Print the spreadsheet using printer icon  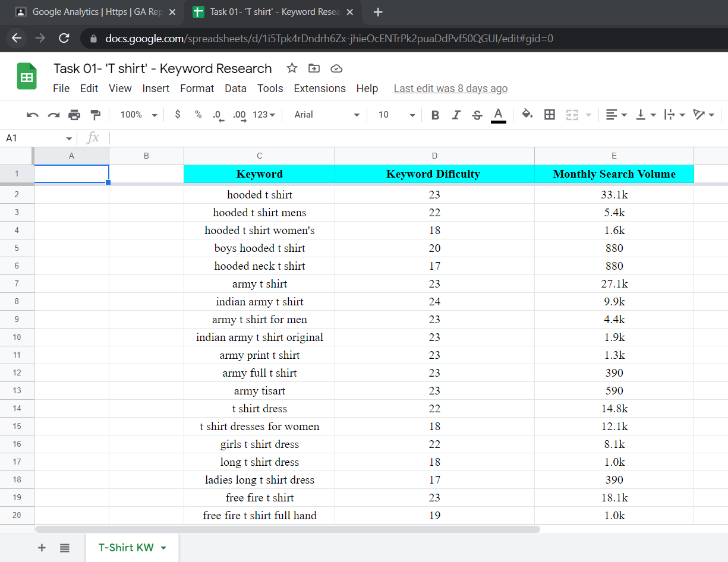[x=74, y=115]
